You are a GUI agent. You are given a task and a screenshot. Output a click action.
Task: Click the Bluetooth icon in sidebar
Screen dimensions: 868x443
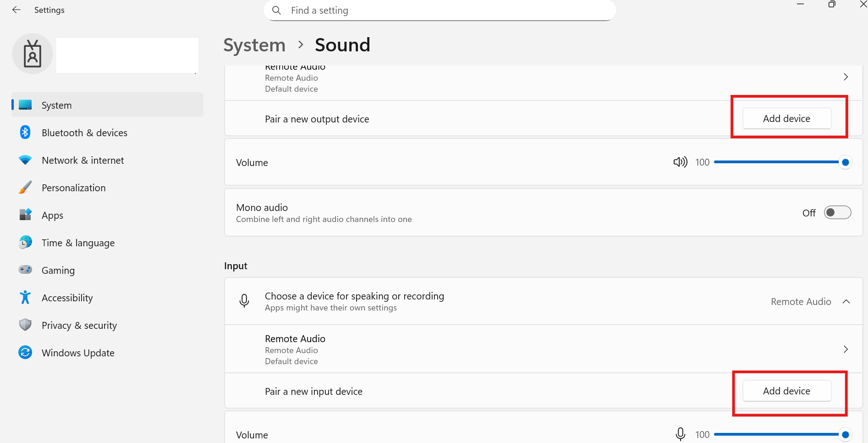point(25,133)
